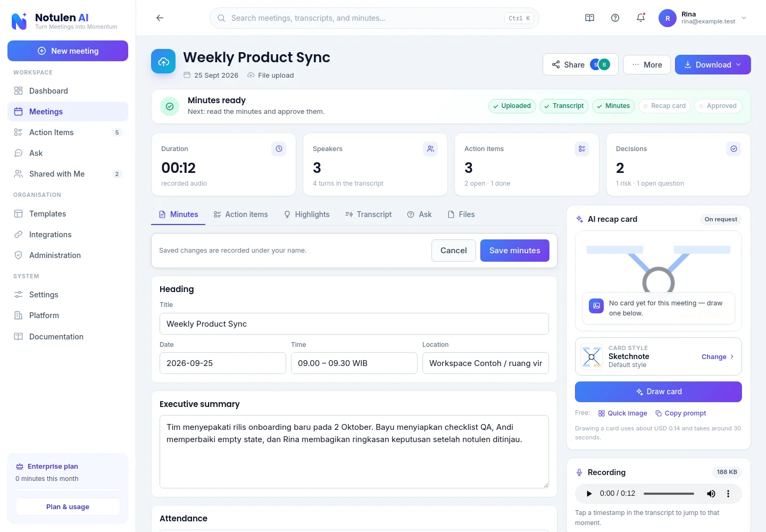
Task: Focus the search meetings field
Action: [x=374, y=18]
